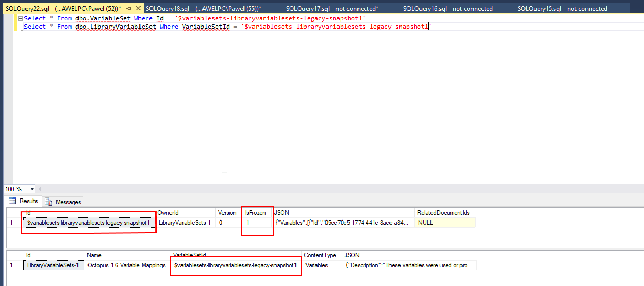The image size is (644, 286).
Task: Click the Messages pane icon
Action: tap(48, 202)
